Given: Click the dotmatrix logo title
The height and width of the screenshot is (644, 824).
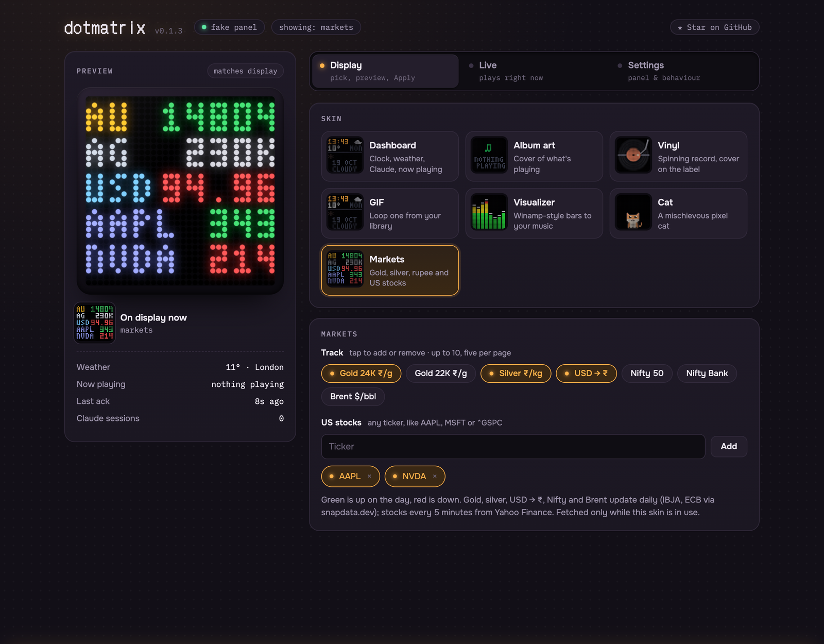Looking at the screenshot, I should [105, 28].
